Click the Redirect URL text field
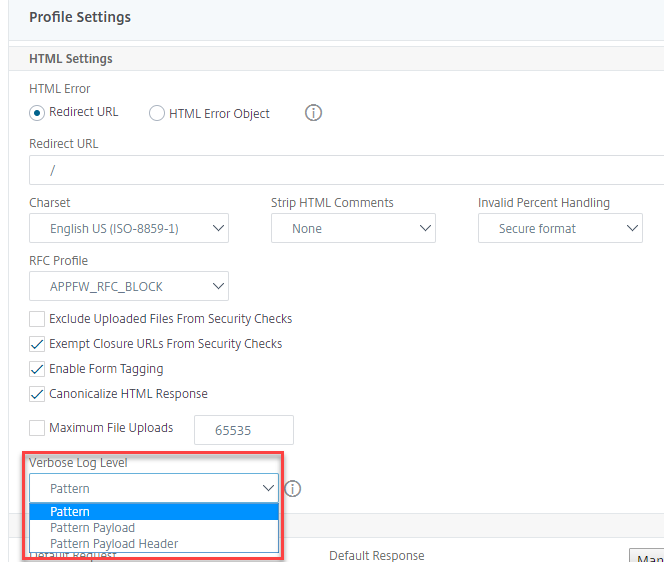Image resolution: width=664 pixels, height=562 pixels. pyautogui.click(x=346, y=170)
